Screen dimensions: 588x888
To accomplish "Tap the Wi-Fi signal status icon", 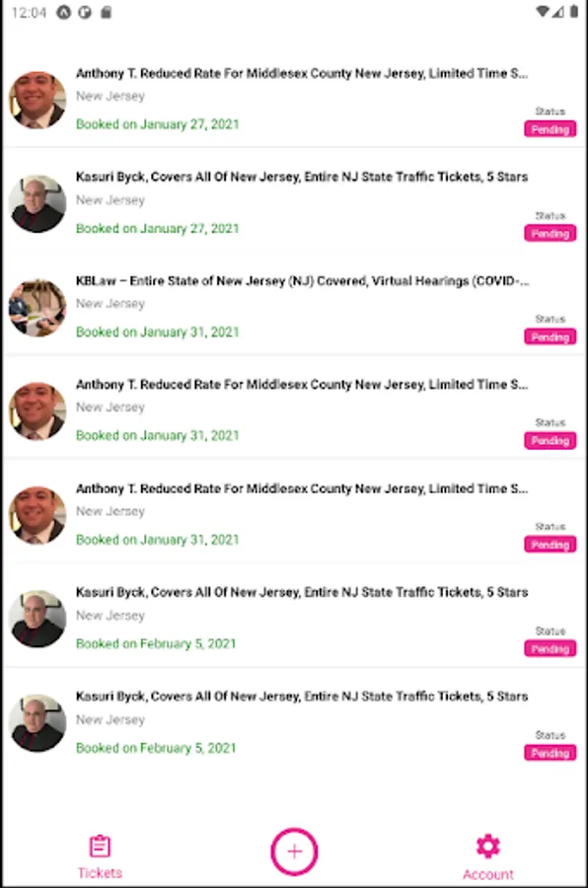I will pyautogui.click(x=542, y=11).
